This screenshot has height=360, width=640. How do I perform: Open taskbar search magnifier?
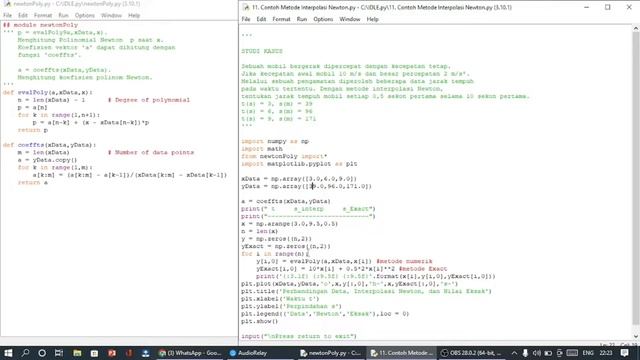[x=25, y=353]
